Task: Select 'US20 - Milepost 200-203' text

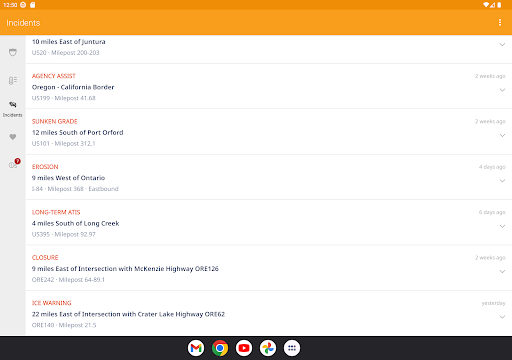Action: (65, 53)
